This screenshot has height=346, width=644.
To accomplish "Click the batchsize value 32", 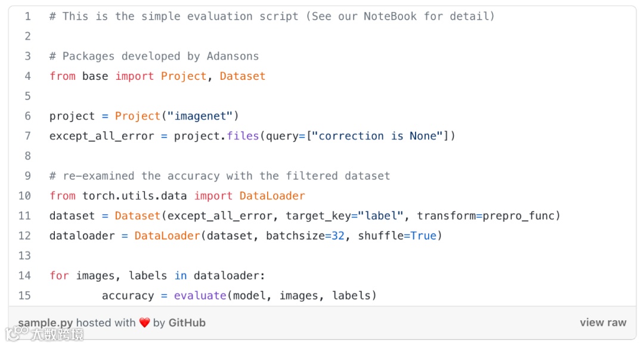I will coord(338,236).
